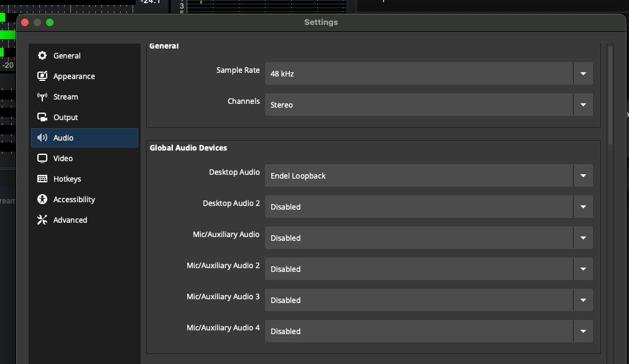Click the Global Audio Devices heading
This screenshot has height=364, width=629.
pos(188,147)
